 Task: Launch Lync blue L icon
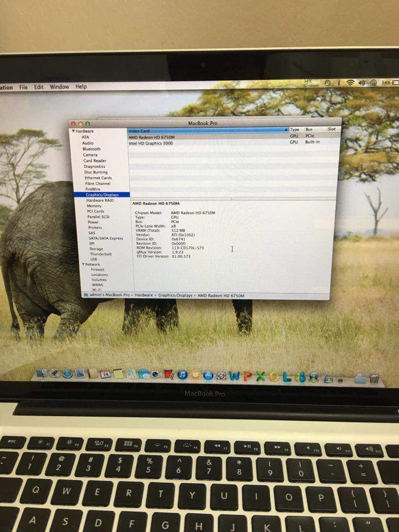click(x=287, y=377)
